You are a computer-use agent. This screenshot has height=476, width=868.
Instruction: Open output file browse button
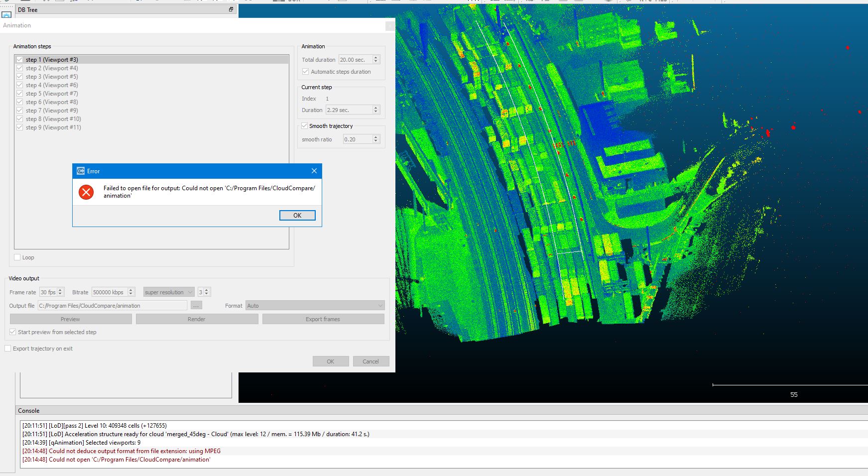click(196, 306)
